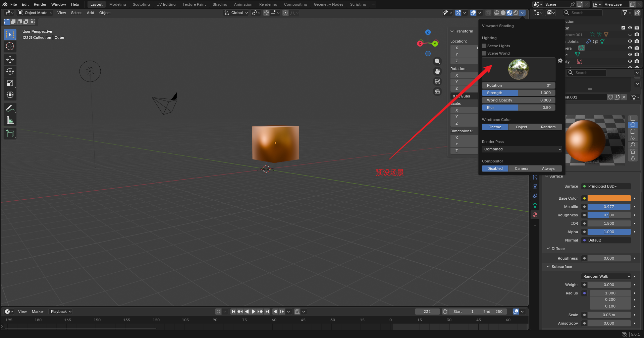Collapse the Diffuse section

click(555, 249)
